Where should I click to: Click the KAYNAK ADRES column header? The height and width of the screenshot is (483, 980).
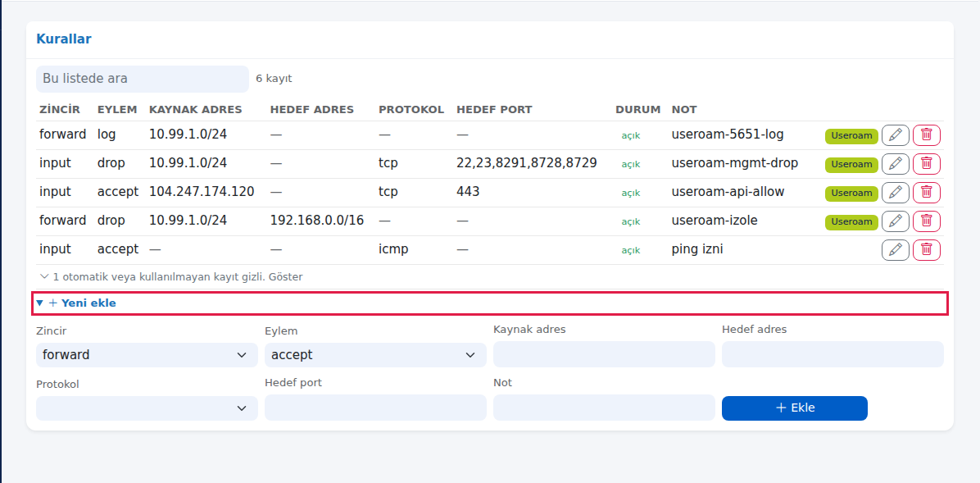[196, 110]
